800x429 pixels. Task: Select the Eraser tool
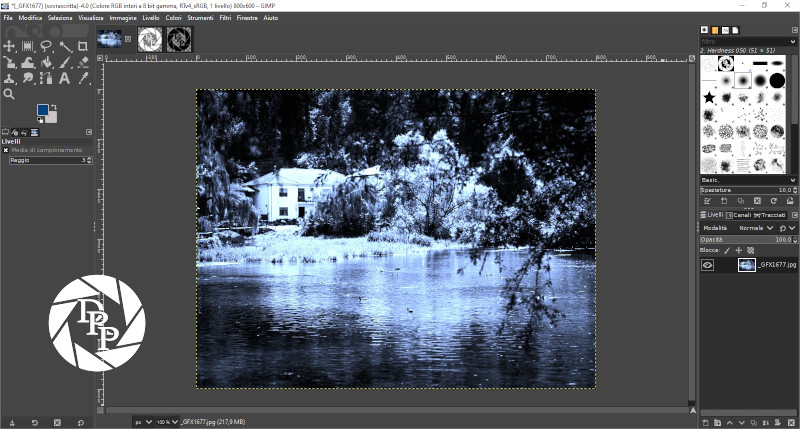tap(83, 62)
